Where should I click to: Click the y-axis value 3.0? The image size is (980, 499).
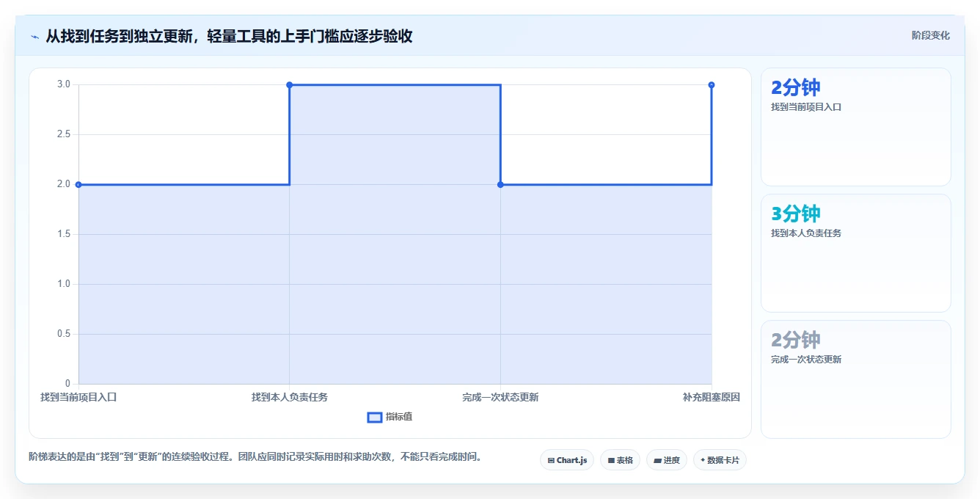(x=64, y=84)
